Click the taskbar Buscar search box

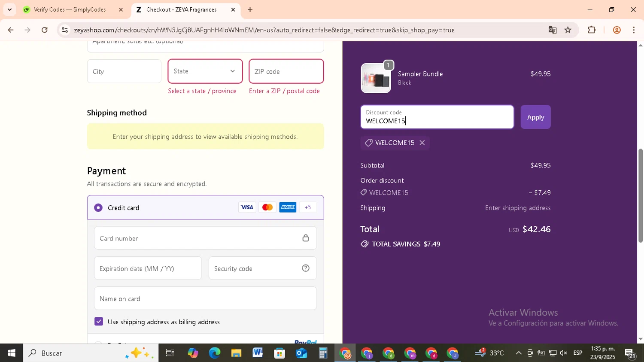[91, 353]
